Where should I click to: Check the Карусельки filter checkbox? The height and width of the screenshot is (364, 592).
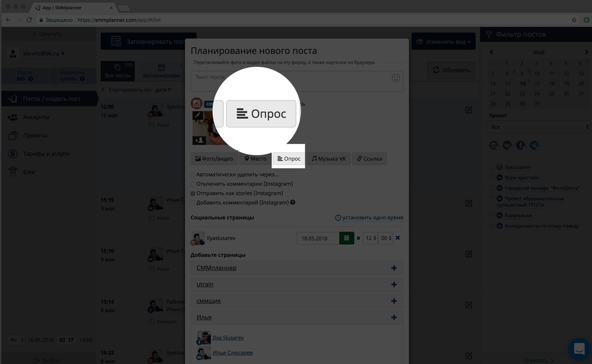tap(491, 215)
